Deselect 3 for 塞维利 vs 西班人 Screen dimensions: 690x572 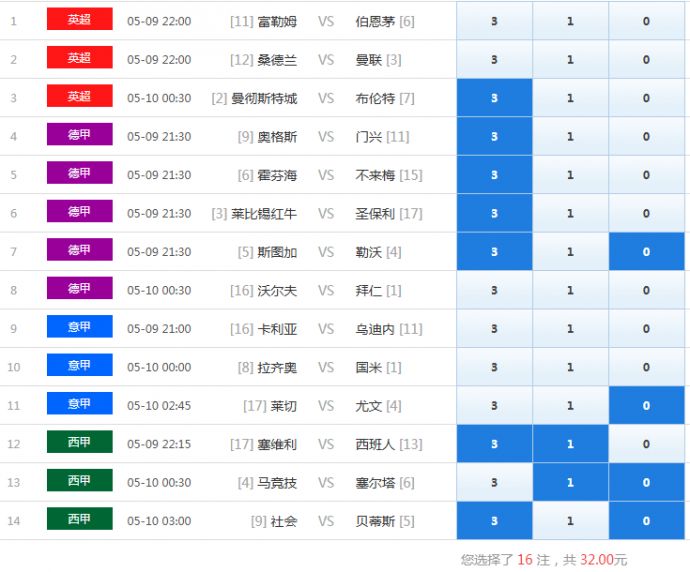click(494, 444)
